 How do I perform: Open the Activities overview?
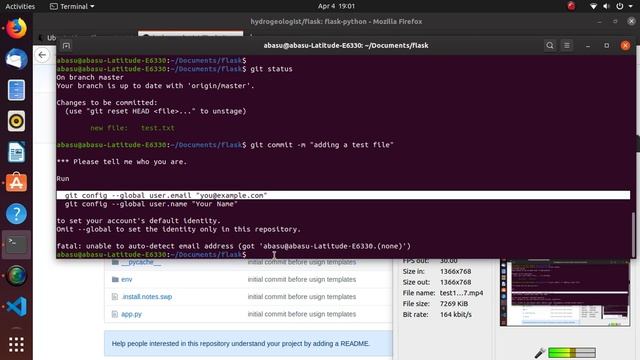pyautogui.click(x=20, y=6)
